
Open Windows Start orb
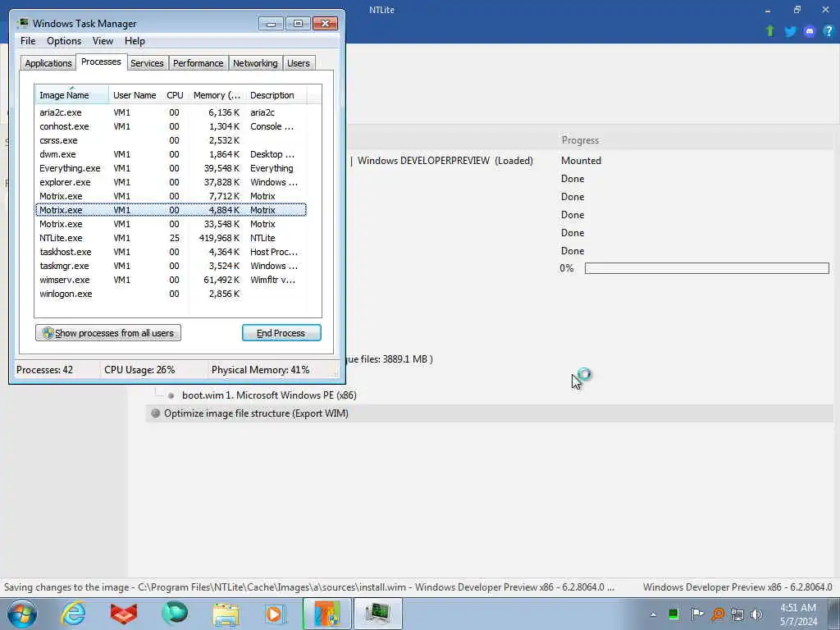[x=22, y=614]
